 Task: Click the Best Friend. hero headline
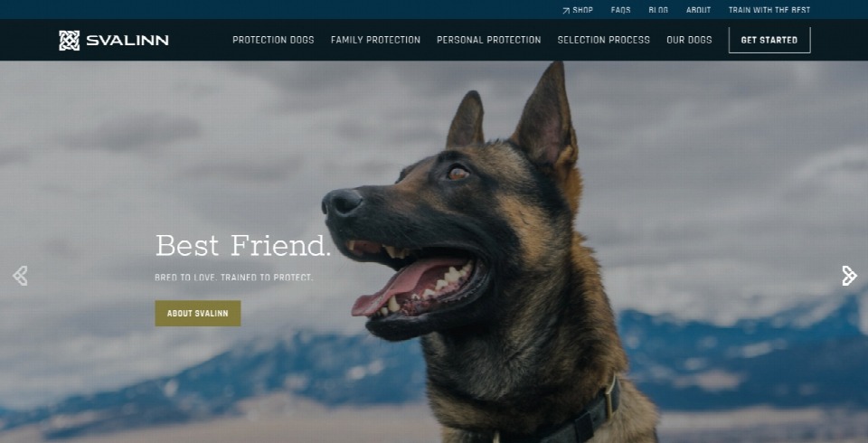pos(242,245)
